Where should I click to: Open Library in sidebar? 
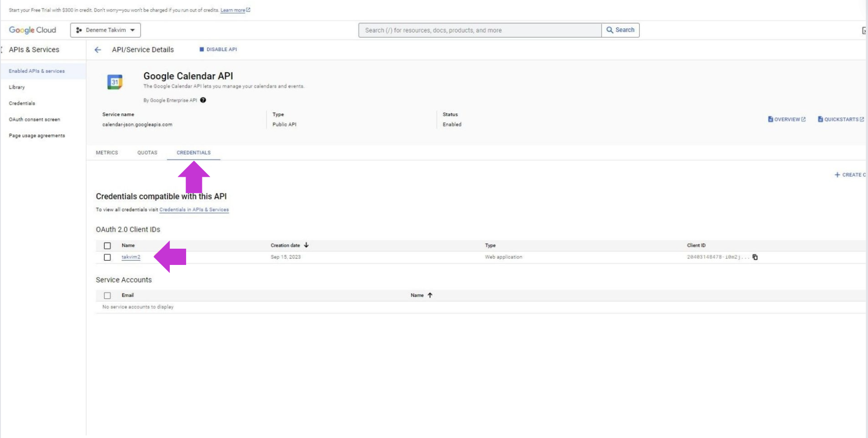coord(17,87)
